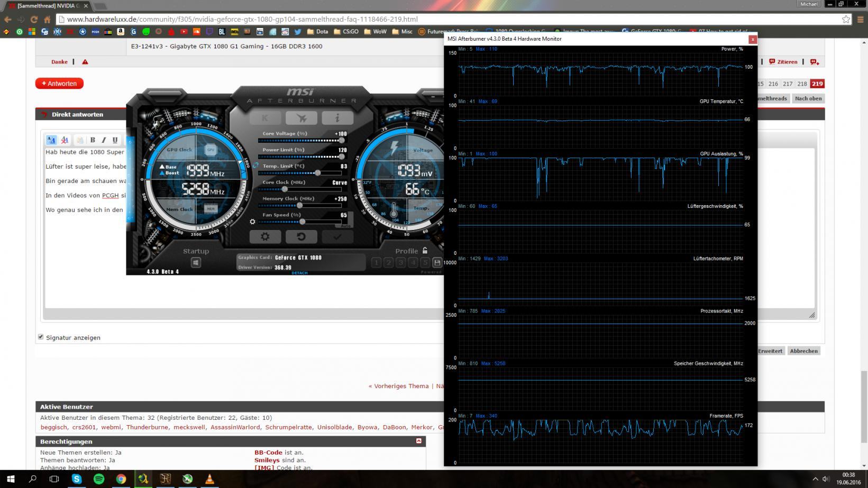Close the Afterburner Hardware Monitor window
868x488 pixels.
(x=752, y=39)
